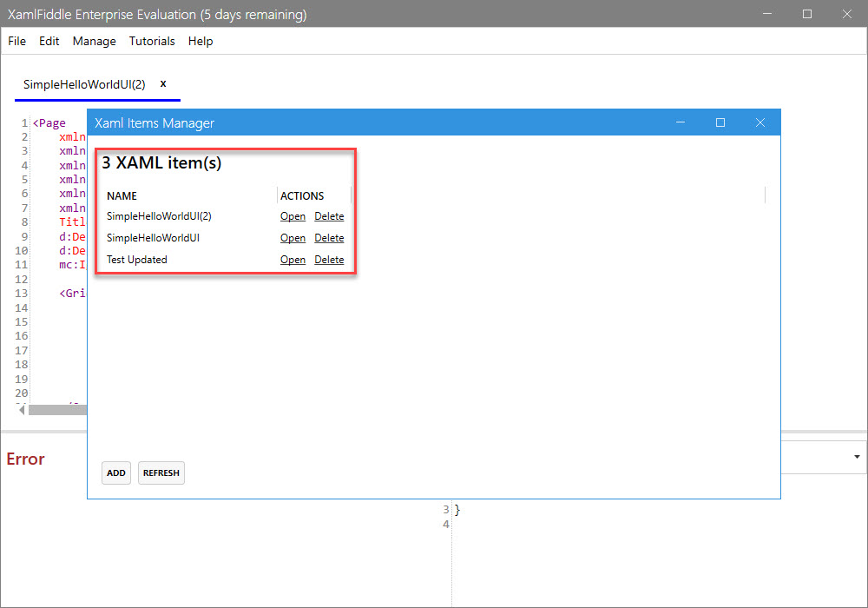This screenshot has width=868, height=608.
Task: Click the Error heading
Action: [25, 459]
